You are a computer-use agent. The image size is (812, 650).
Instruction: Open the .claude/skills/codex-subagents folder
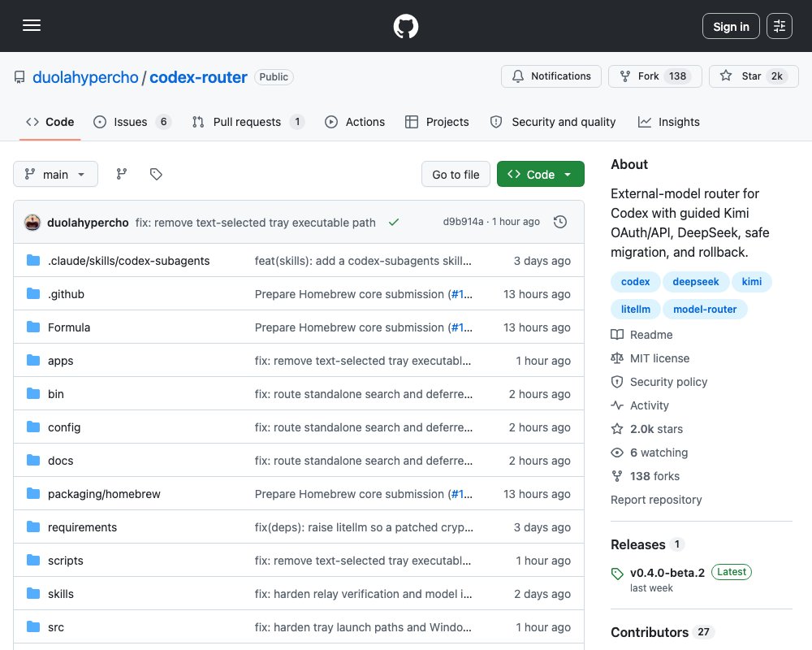coord(128,261)
